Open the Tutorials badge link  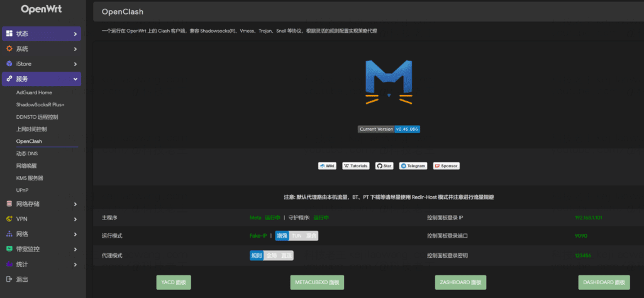coord(356,166)
